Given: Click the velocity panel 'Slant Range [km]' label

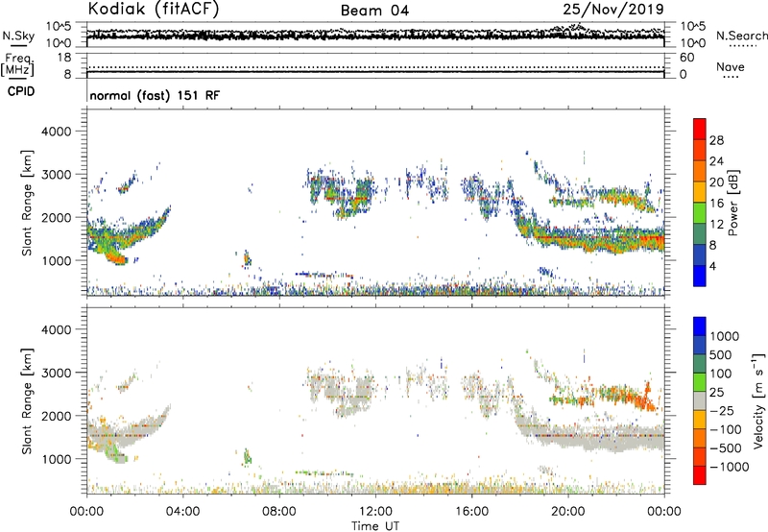Looking at the screenshot, I should [27, 401].
